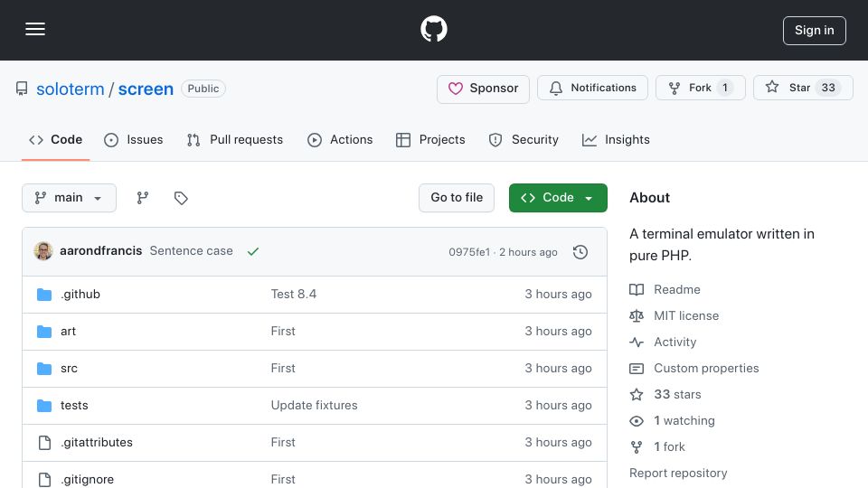
Task: Click the tests folder icon
Action: point(44,406)
